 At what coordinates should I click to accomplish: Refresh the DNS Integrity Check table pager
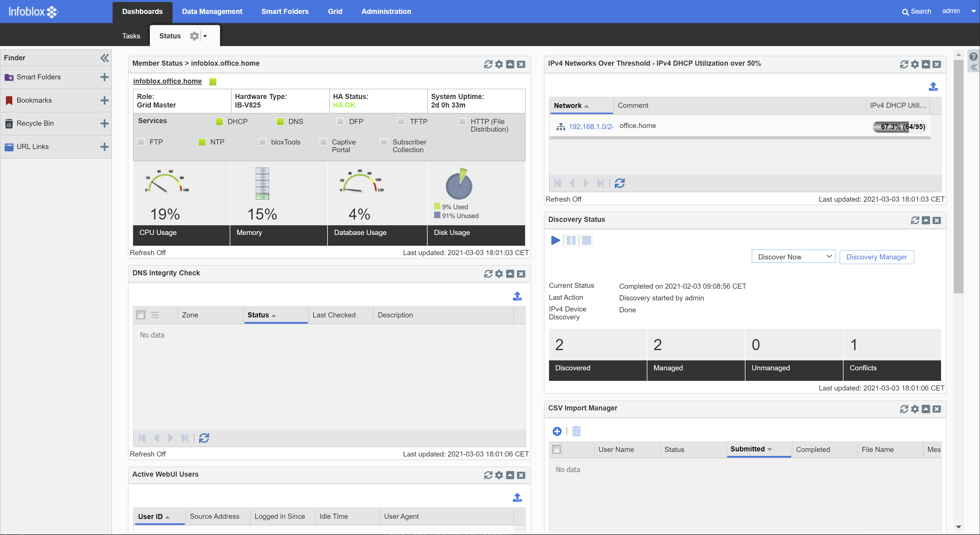pyautogui.click(x=204, y=438)
